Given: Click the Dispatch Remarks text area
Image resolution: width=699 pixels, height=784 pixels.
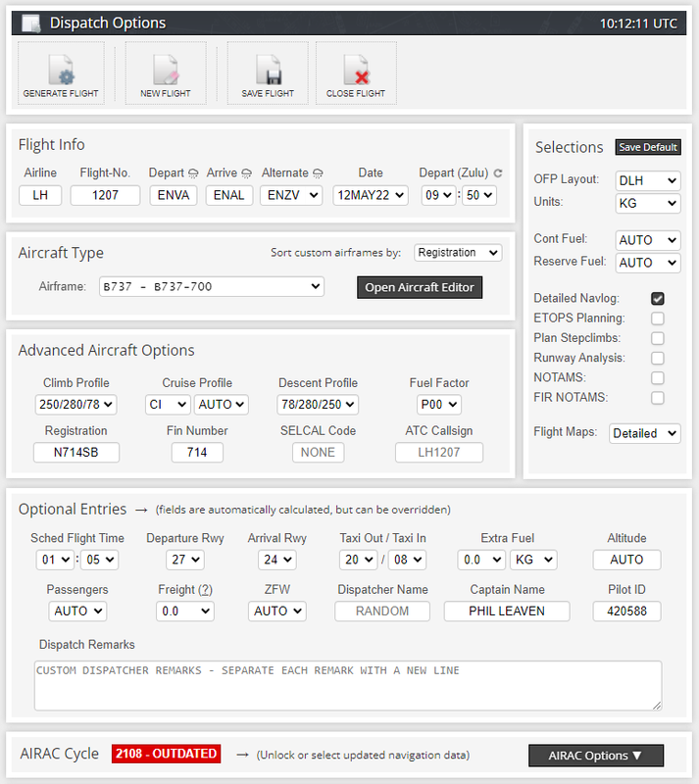Looking at the screenshot, I should pyautogui.click(x=348, y=685).
